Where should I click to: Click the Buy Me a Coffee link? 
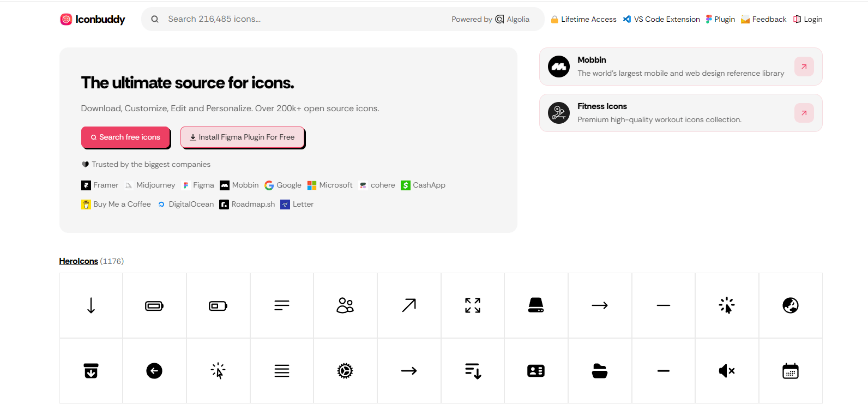pyautogui.click(x=116, y=204)
